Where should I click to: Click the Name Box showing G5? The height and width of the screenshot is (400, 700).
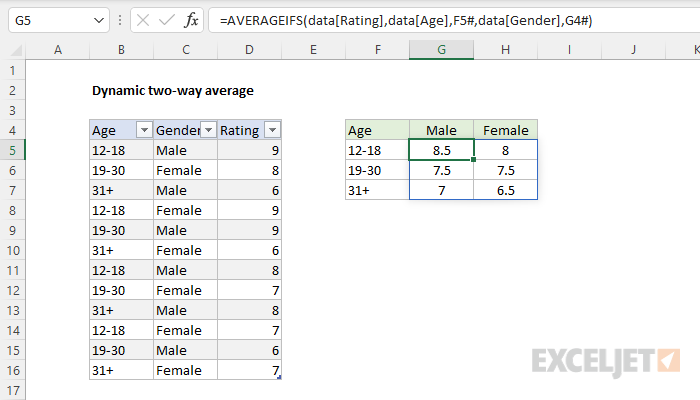(45, 20)
